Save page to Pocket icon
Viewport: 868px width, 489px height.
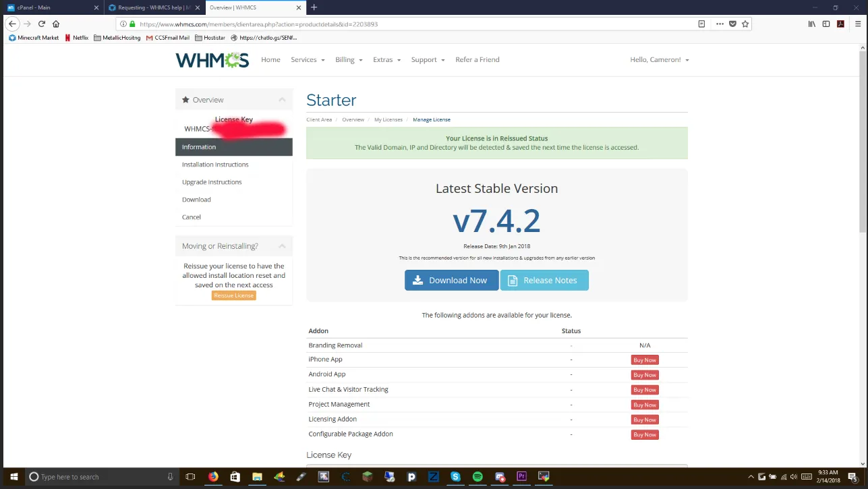(x=732, y=24)
